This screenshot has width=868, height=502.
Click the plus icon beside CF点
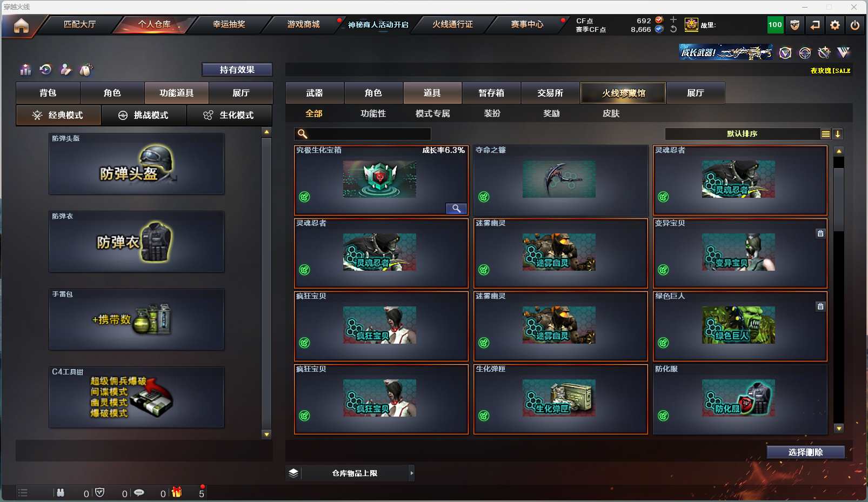(673, 19)
